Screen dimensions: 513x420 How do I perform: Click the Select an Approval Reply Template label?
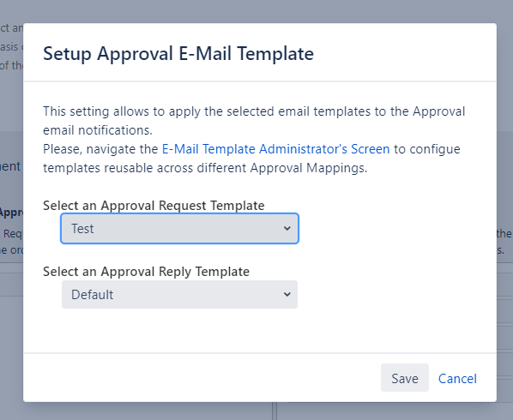[146, 272]
